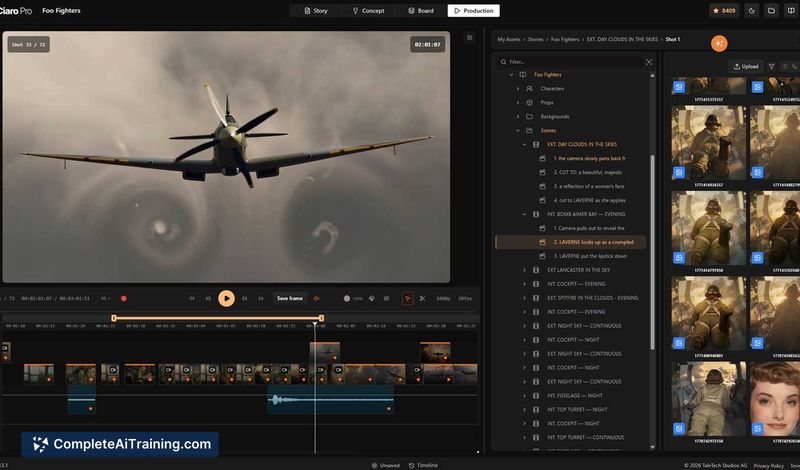The height and width of the screenshot is (470, 800).
Task: Click 'Stories' in the breadcrumb
Action: coord(535,39)
